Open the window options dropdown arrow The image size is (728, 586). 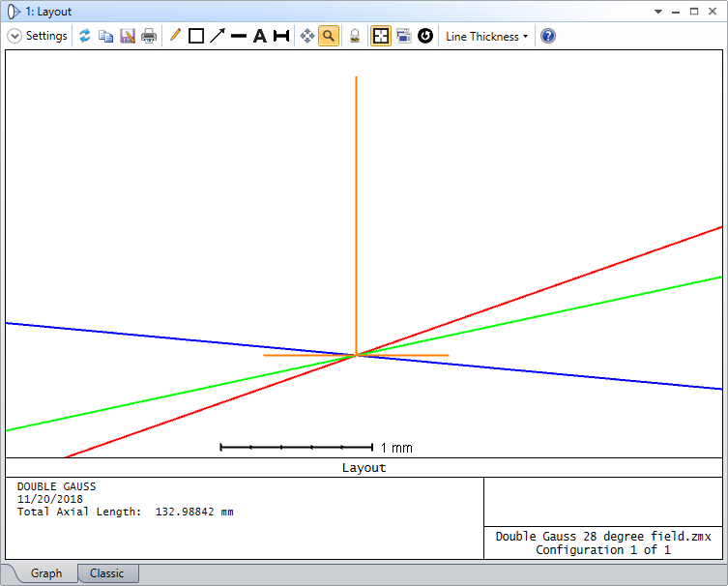click(658, 12)
